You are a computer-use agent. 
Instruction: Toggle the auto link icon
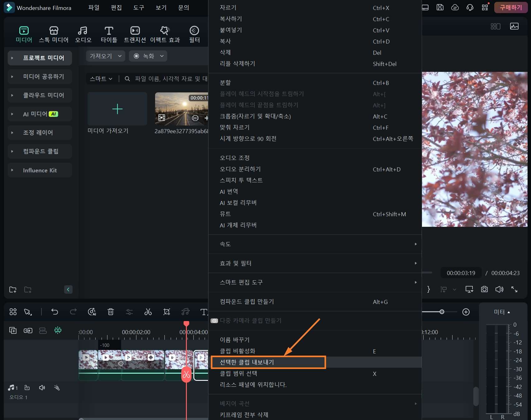click(x=28, y=330)
